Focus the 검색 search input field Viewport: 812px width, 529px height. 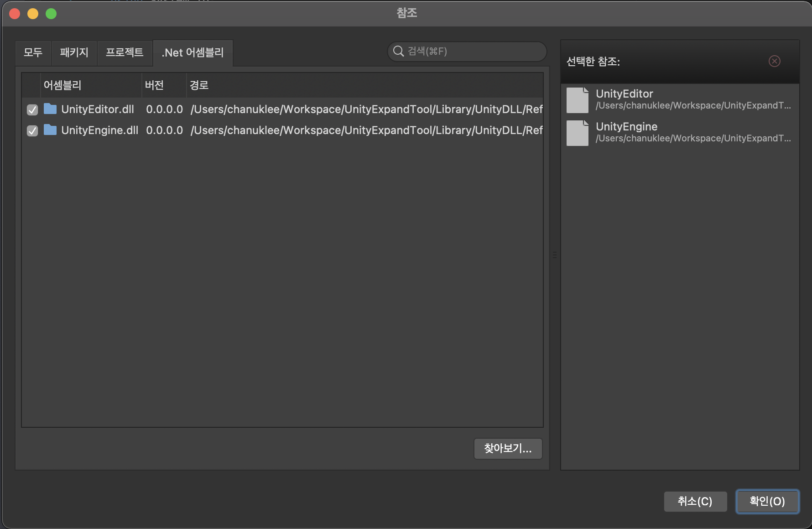coord(467,51)
